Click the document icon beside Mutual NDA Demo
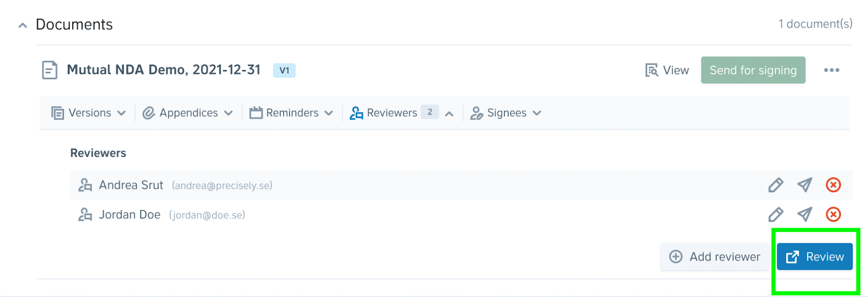Screen dimensions: 868x303 pyautogui.click(x=50, y=70)
